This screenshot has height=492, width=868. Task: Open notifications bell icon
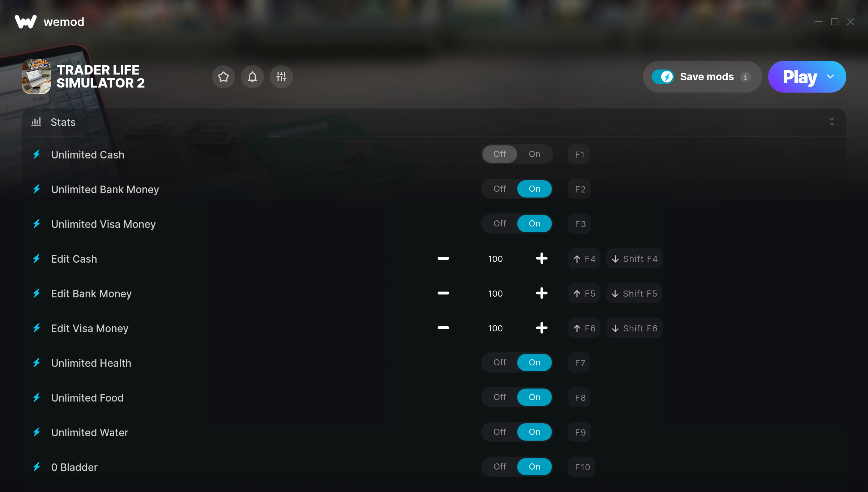[x=252, y=77]
